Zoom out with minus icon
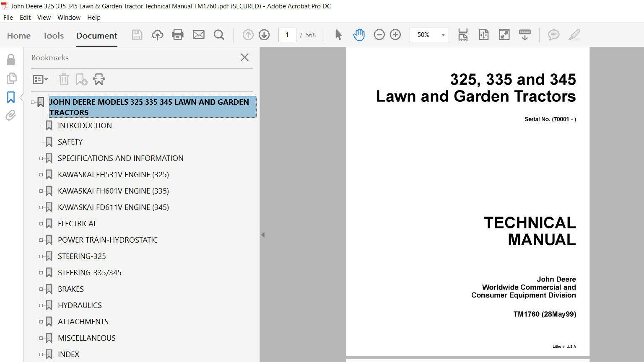This screenshot has height=362, width=644. pyautogui.click(x=379, y=35)
